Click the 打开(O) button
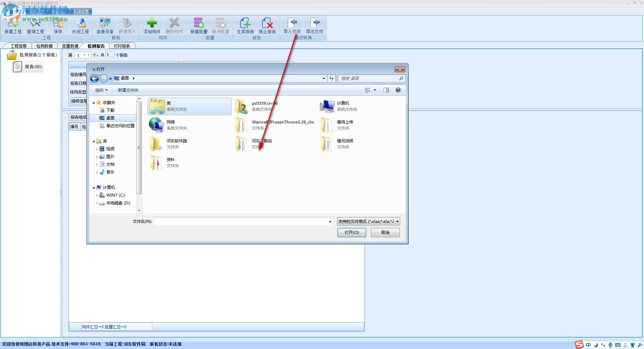 pyautogui.click(x=352, y=233)
